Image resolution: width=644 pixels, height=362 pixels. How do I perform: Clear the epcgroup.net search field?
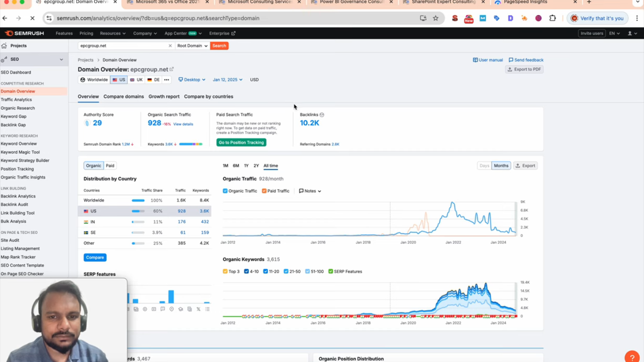pyautogui.click(x=170, y=46)
